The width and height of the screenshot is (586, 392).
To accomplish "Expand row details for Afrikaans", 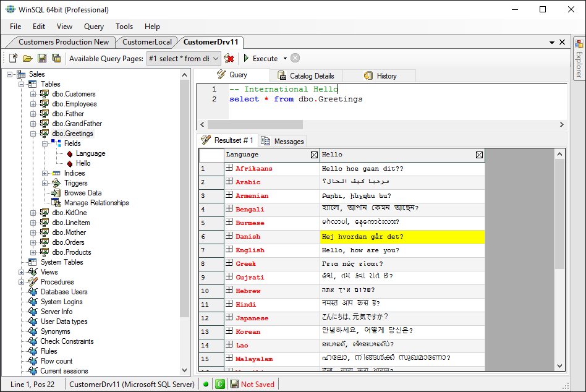I will [229, 168].
